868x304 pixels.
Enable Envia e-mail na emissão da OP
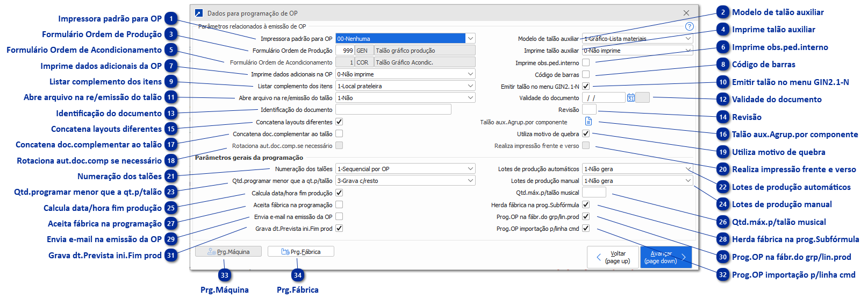point(339,216)
